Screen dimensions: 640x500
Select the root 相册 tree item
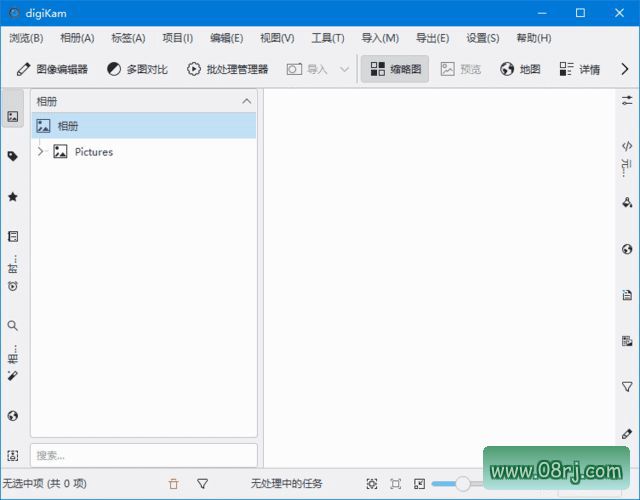[144, 126]
